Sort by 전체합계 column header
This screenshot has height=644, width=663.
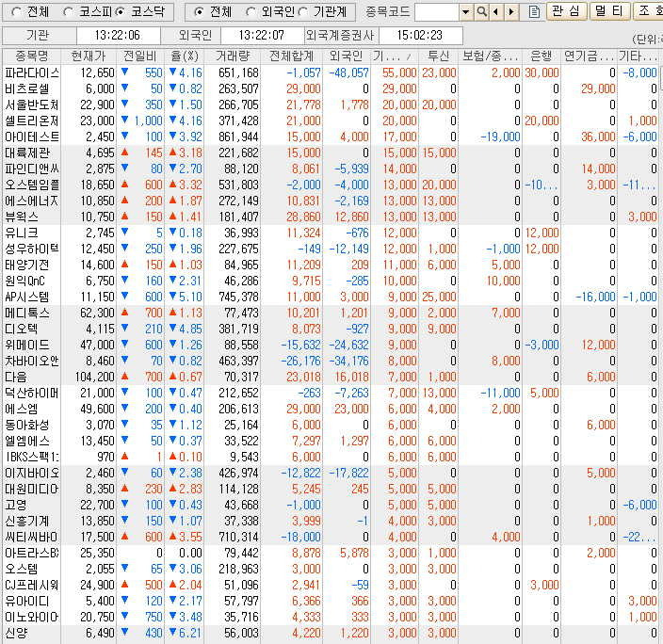[x=291, y=56]
